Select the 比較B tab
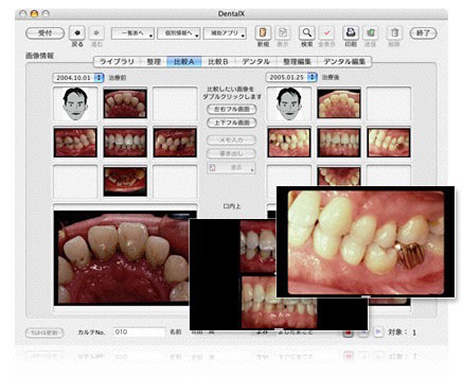Image resolution: width=468 pixels, height=380 pixels. pos(218,62)
